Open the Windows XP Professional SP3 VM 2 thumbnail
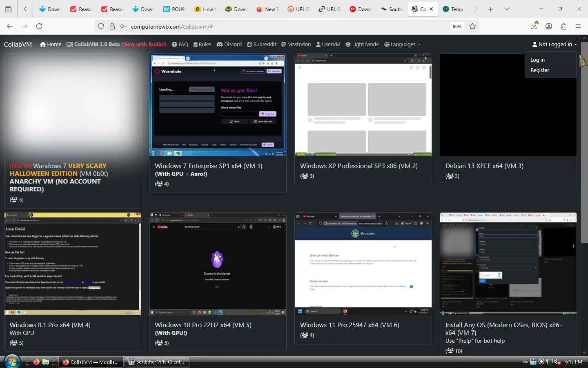 (x=363, y=105)
